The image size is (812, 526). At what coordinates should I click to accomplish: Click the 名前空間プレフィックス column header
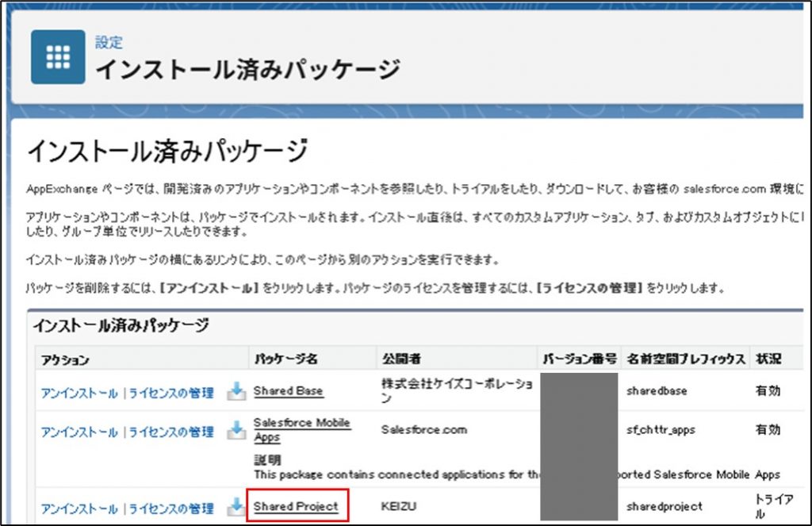tap(685, 359)
